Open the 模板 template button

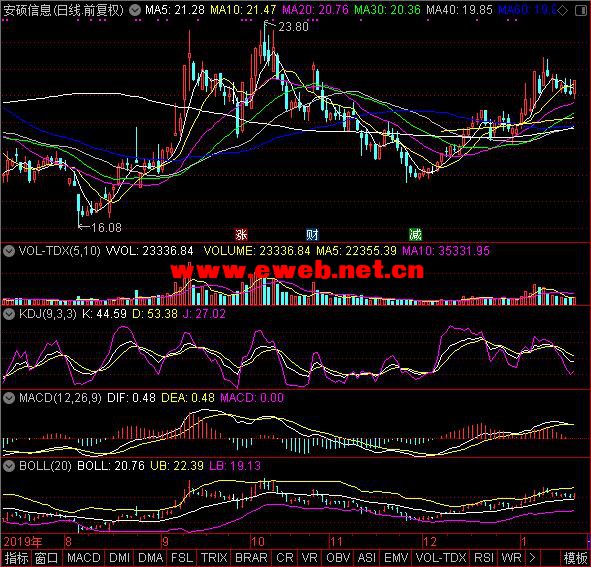(x=576, y=558)
